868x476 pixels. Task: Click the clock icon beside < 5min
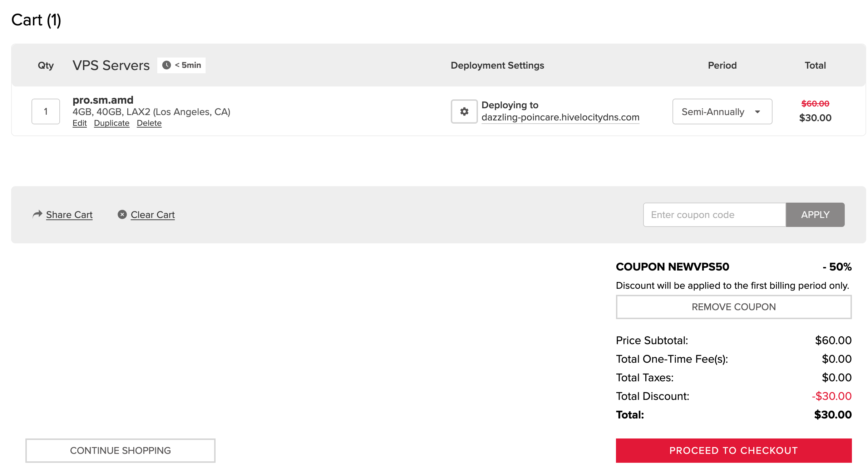coord(167,65)
